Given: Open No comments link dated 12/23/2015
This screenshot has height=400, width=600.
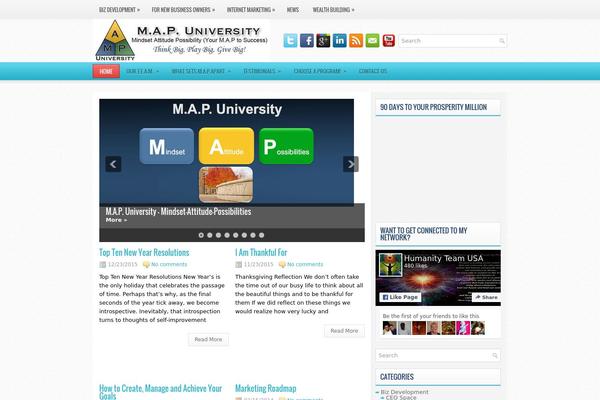Looking at the screenshot, I should click(x=169, y=264).
